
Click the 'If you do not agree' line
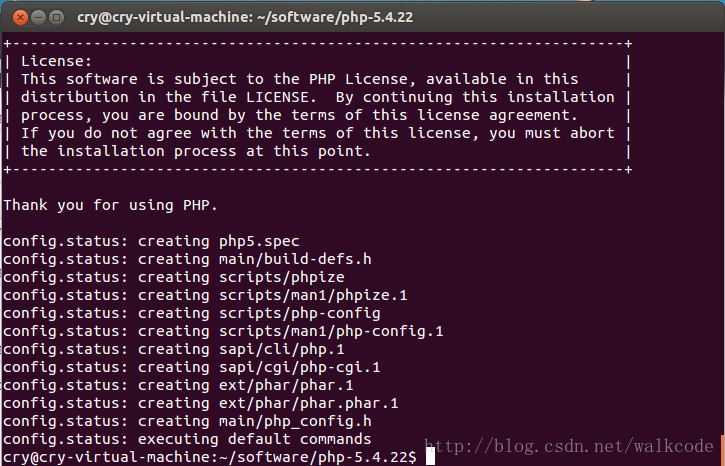[318, 133]
